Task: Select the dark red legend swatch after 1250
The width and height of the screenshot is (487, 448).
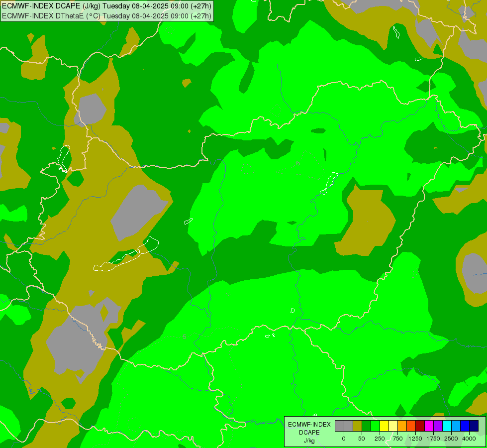Action: [x=420, y=426]
